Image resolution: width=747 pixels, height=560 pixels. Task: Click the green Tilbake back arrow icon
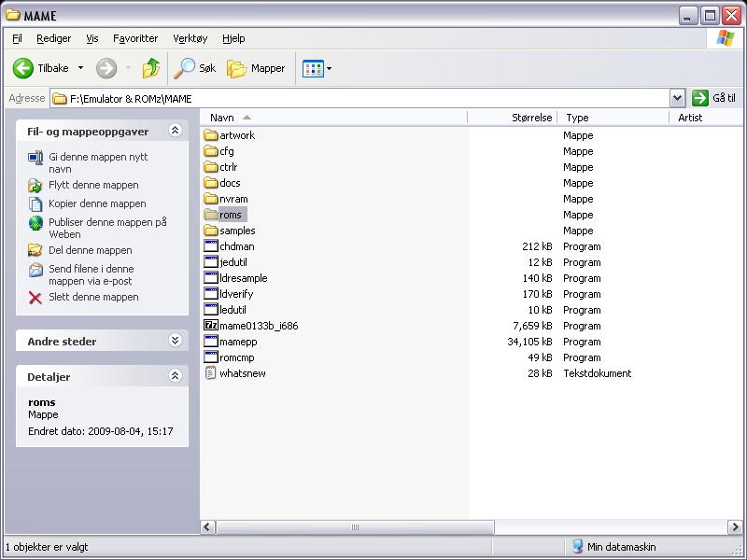click(22, 68)
